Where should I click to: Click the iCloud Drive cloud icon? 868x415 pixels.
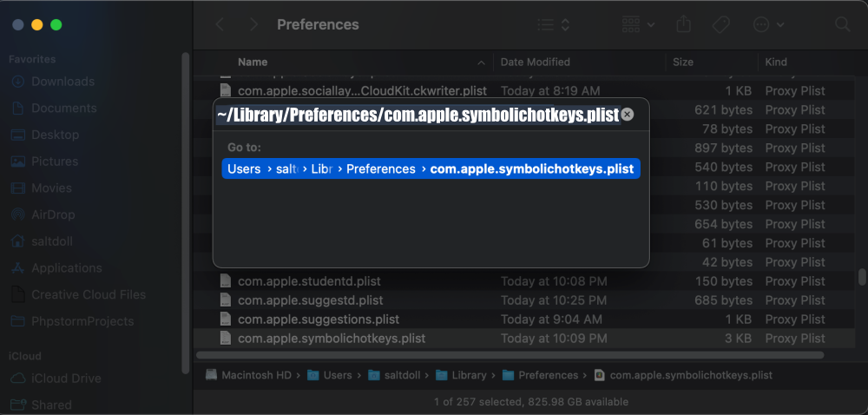[18, 379]
